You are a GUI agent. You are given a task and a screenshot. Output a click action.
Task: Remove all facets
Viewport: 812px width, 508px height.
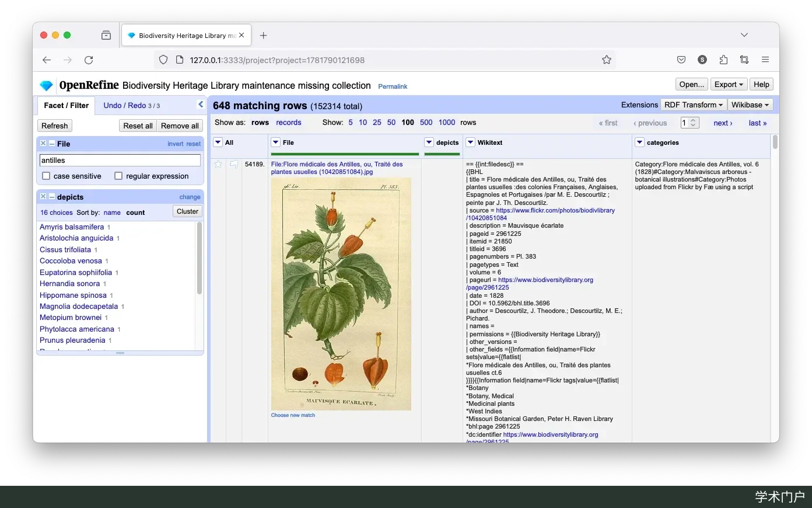point(180,126)
